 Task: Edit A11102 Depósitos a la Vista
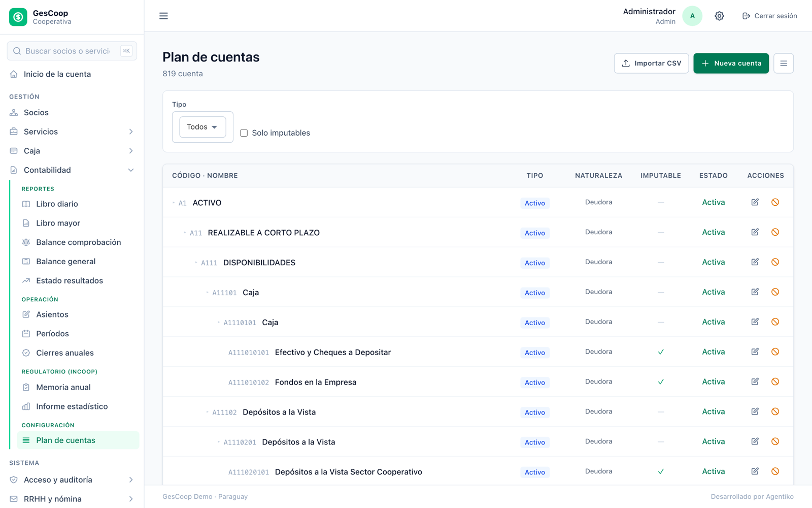(x=755, y=411)
